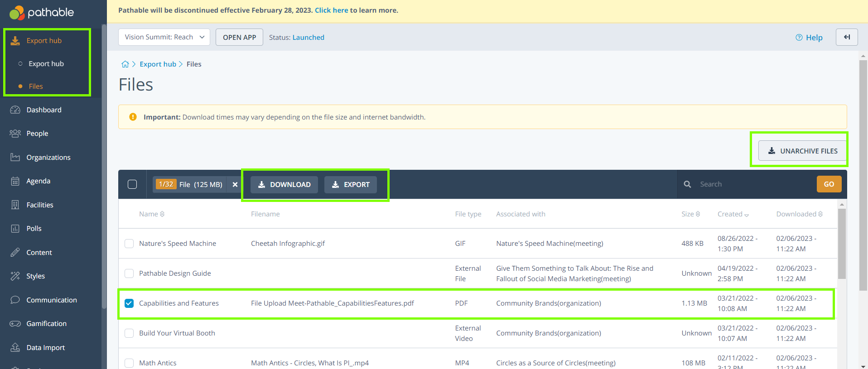Check the Build Your Virtual Booth checkbox
The height and width of the screenshot is (369, 868).
pos(129,333)
